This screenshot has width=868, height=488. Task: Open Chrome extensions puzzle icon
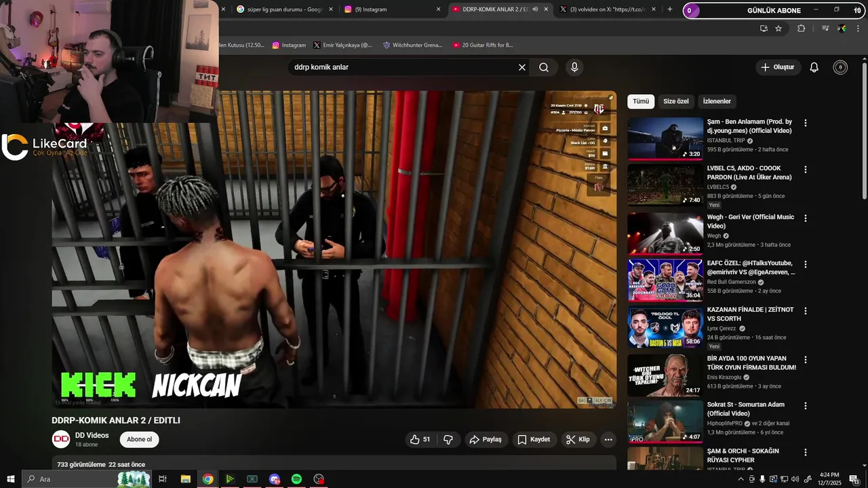(x=802, y=28)
